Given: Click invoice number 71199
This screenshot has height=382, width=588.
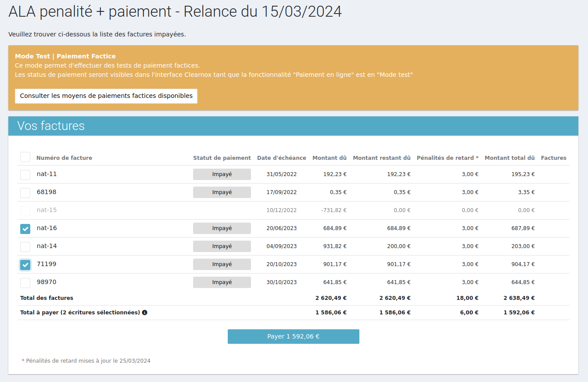Looking at the screenshot, I should click(x=47, y=264).
